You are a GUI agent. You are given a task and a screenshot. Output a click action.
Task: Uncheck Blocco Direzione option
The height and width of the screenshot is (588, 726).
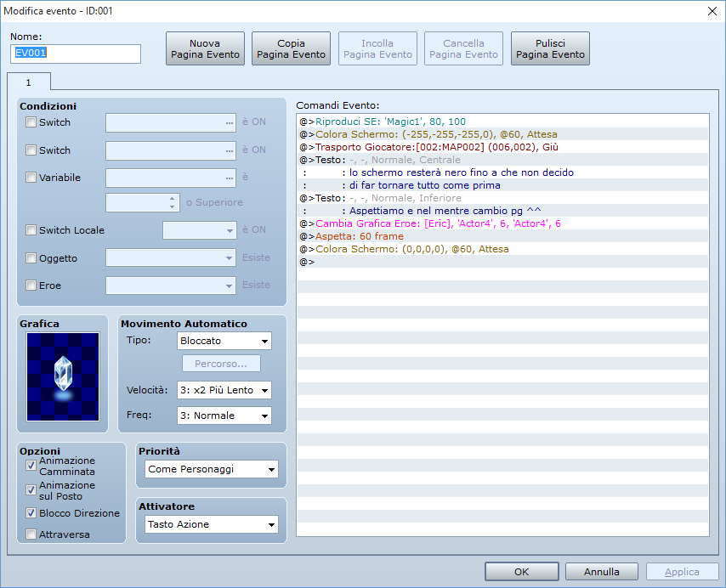(31, 513)
